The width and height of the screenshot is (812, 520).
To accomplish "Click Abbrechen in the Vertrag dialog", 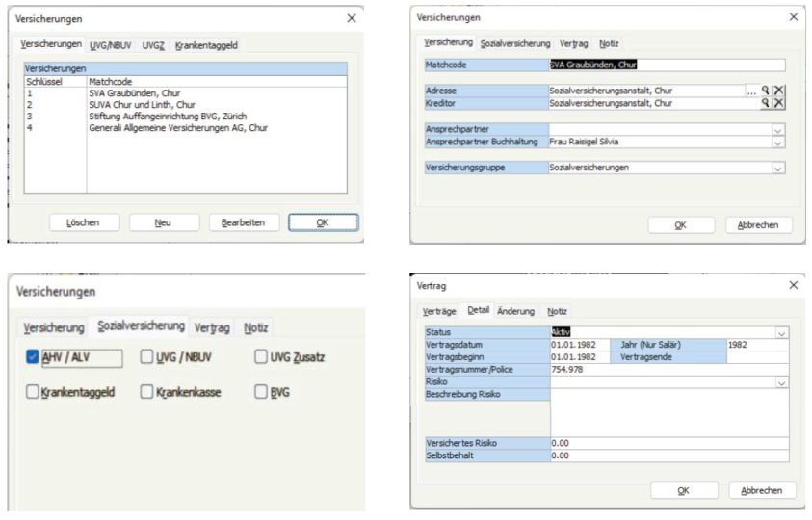I will coord(762,490).
